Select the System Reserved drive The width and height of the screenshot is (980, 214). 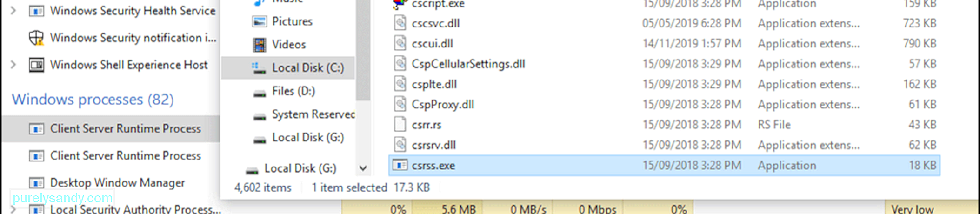pos(313,114)
